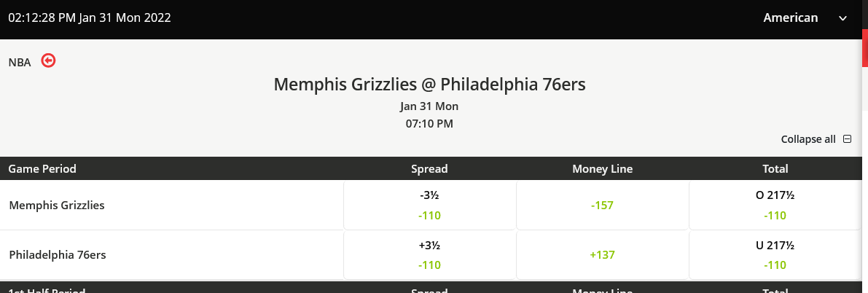Open the American odds format dropdown
868x293 pixels.
[x=805, y=18]
